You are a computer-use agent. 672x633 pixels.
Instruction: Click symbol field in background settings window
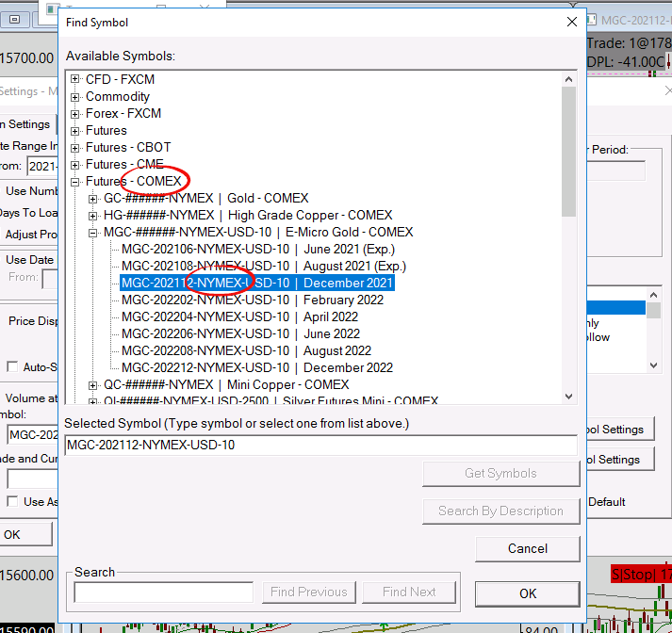(33, 435)
